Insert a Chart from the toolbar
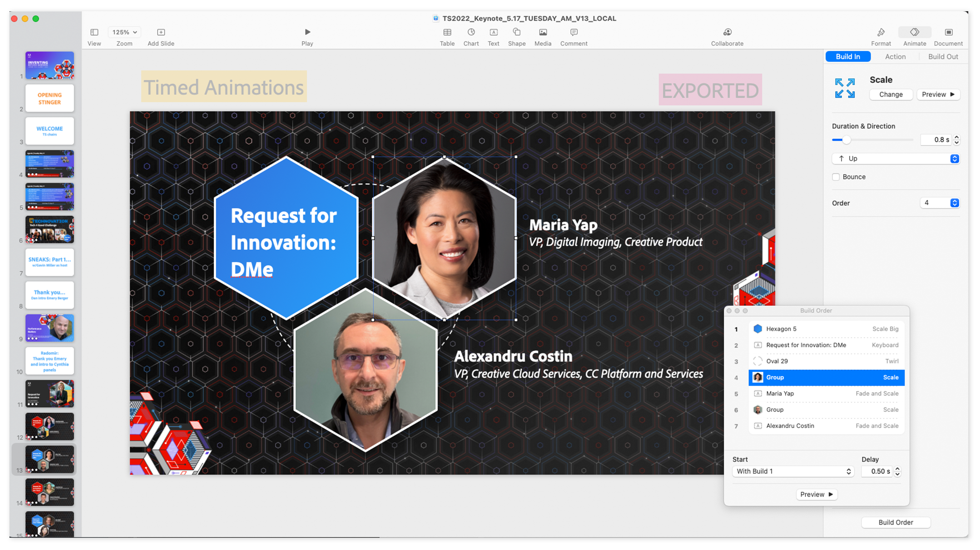The image size is (980, 550). pos(471,32)
